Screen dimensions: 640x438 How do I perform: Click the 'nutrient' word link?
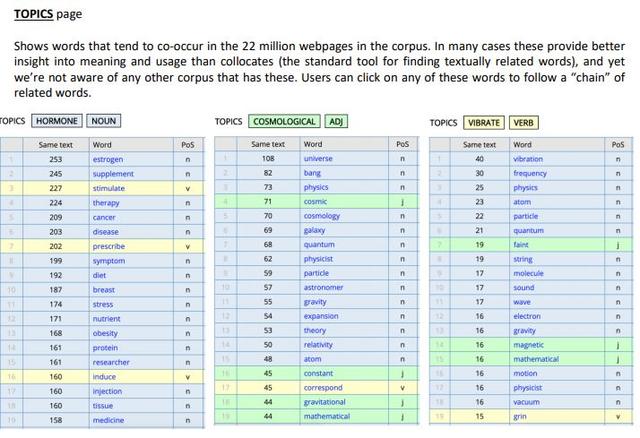pyautogui.click(x=107, y=319)
